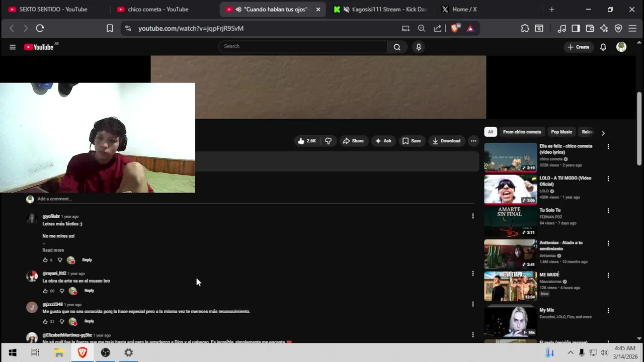
Task: Open Brave wallet icon
Action: tap(590, 29)
